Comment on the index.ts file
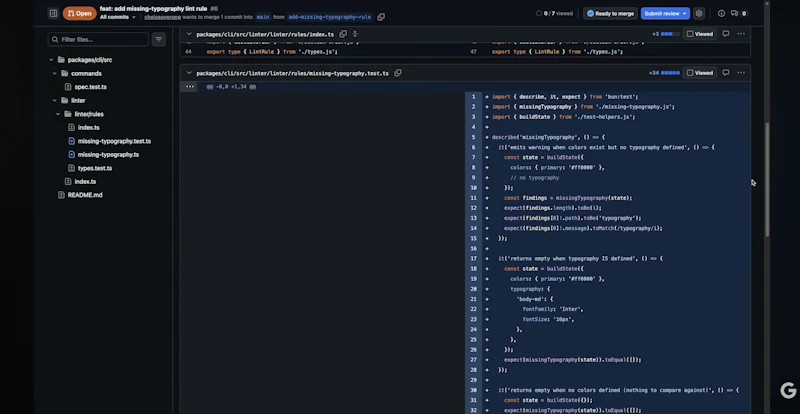800x414 pixels. (726, 34)
